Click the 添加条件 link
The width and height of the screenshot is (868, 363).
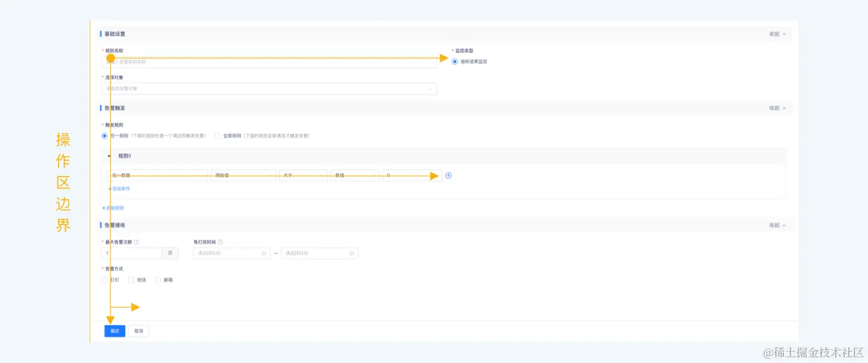click(x=119, y=188)
